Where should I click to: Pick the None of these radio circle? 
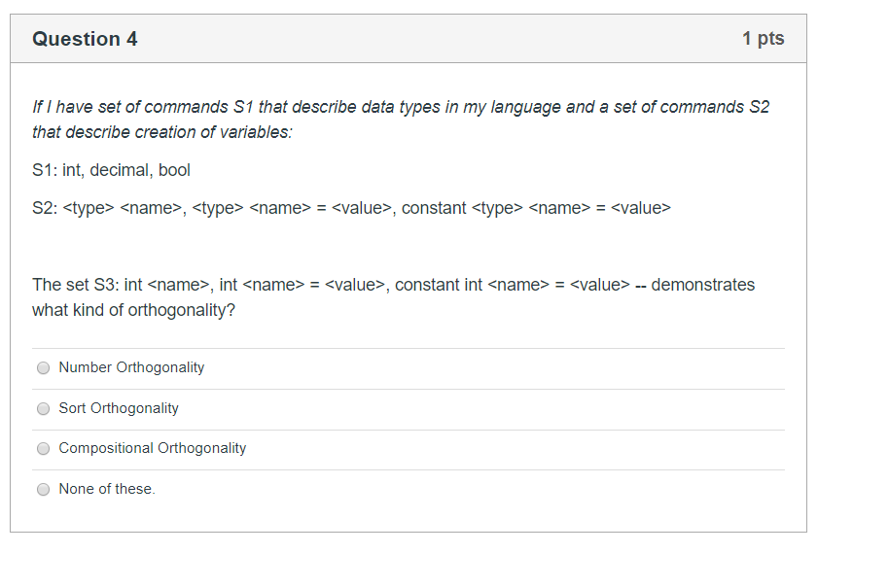(x=43, y=490)
